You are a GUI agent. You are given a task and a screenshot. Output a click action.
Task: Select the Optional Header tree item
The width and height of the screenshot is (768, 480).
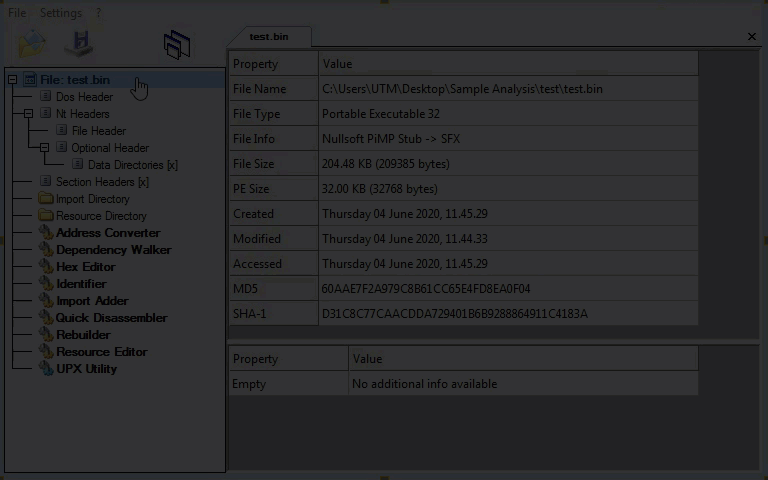point(110,147)
